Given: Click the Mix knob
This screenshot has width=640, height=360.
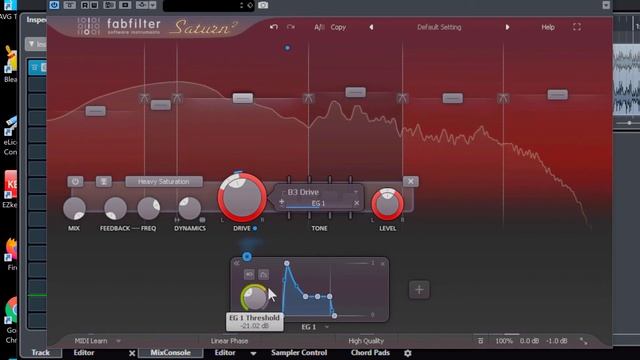Looking at the screenshot, I should (x=74, y=208).
